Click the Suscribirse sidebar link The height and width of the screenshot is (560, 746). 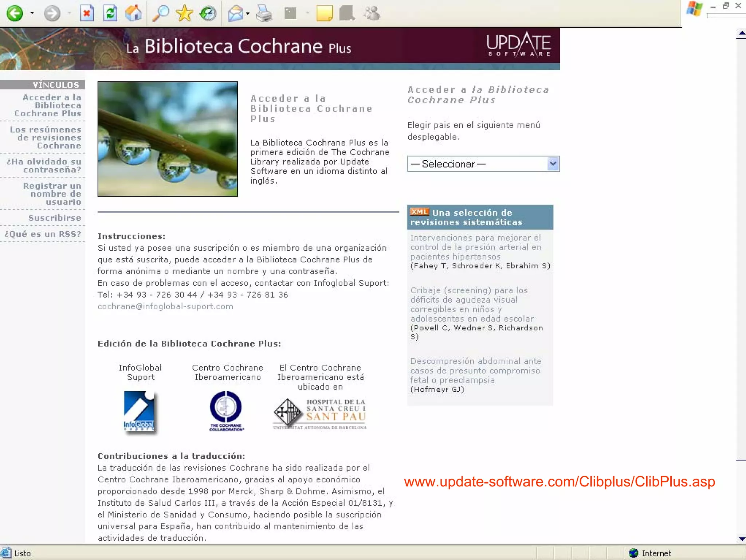click(55, 218)
